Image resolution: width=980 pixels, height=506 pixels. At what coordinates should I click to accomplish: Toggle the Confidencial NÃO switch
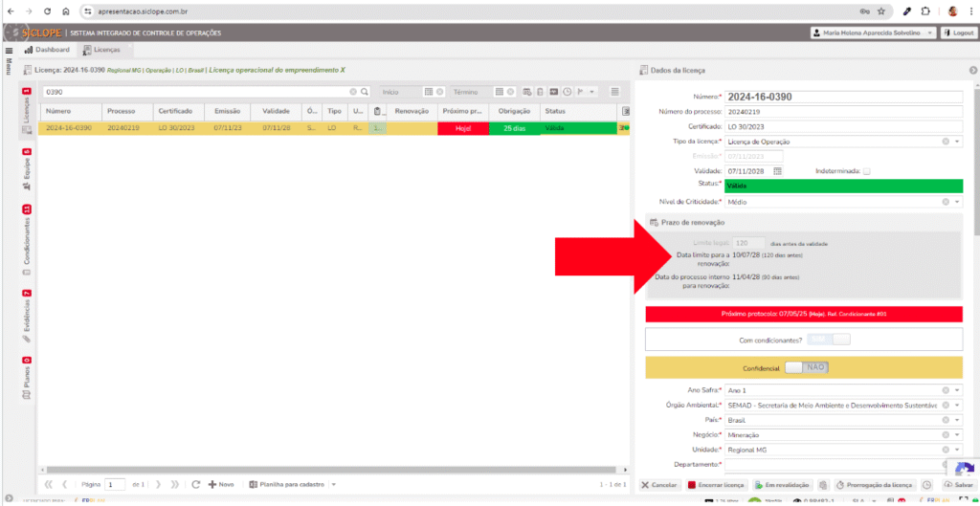pyautogui.click(x=807, y=368)
